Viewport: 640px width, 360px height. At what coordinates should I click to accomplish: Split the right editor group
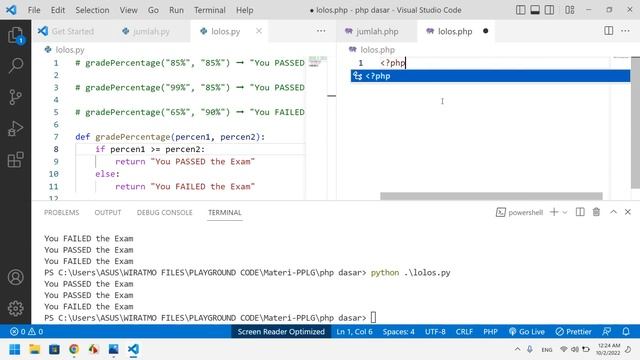click(x=609, y=31)
